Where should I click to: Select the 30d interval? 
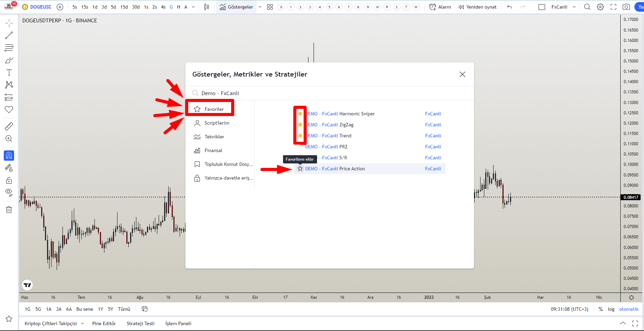[136, 7]
